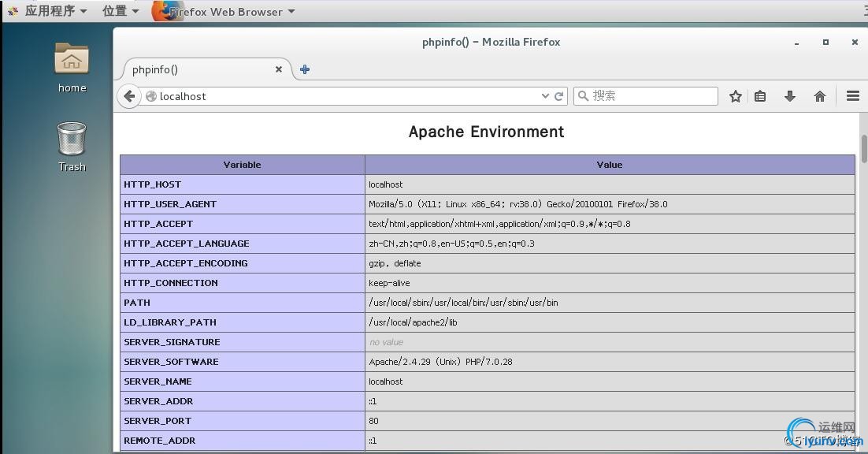Click the globe site identity icon
868x454 pixels.
pyautogui.click(x=150, y=96)
